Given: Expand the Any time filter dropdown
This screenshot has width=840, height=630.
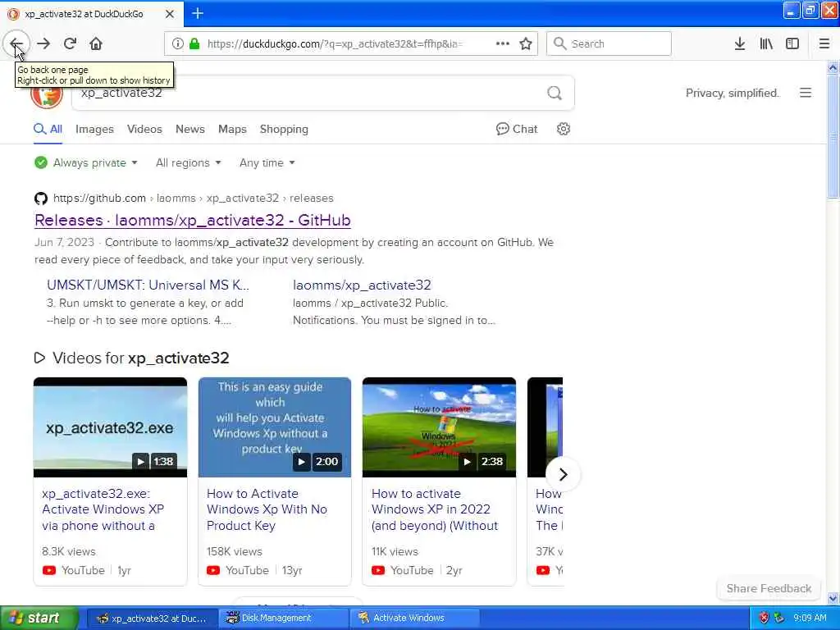Looking at the screenshot, I should click(x=267, y=163).
